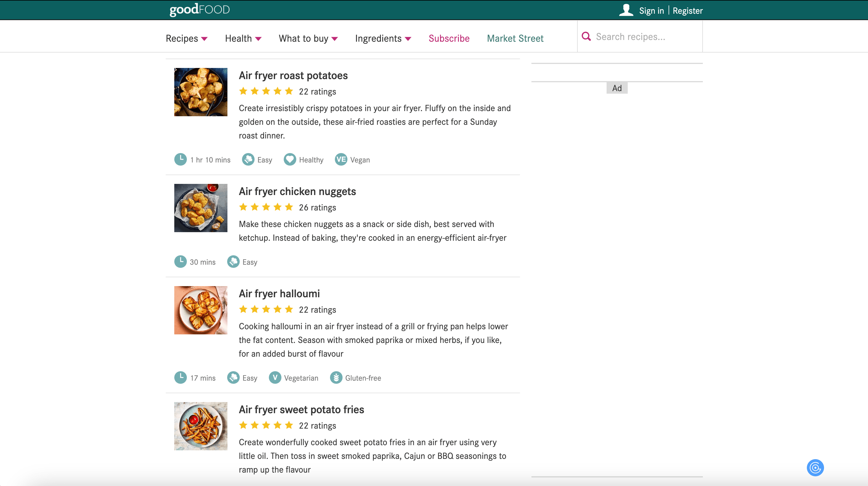Image resolution: width=868 pixels, height=486 pixels.
Task: Open the What to buy dropdown
Action: 308,38
